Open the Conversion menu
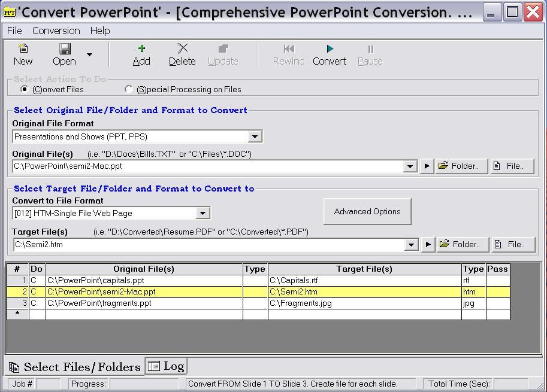547x392 pixels. click(x=56, y=31)
